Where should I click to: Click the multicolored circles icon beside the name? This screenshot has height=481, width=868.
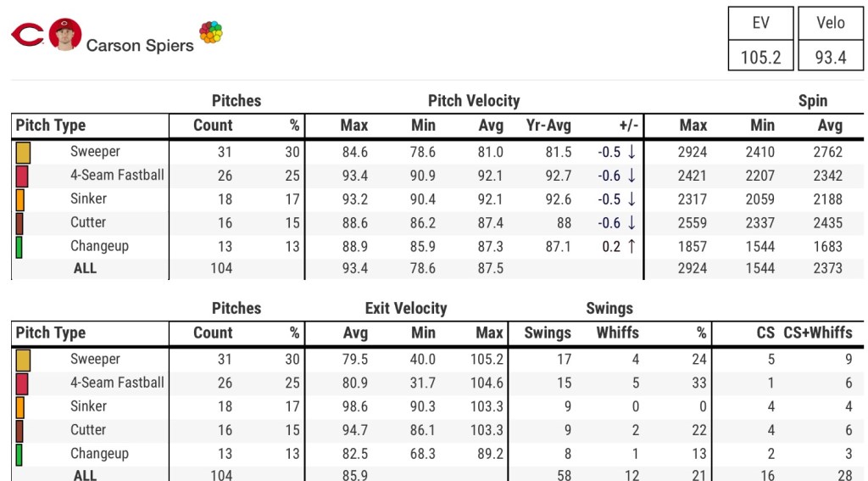[x=211, y=33]
